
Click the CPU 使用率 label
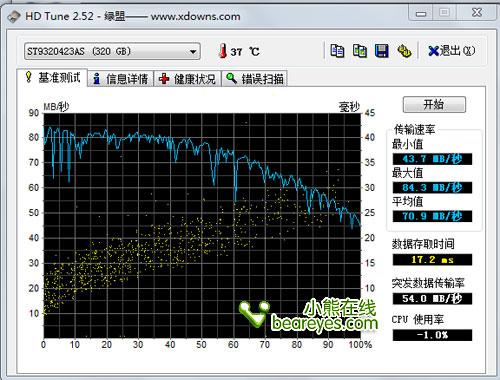(418, 319)
